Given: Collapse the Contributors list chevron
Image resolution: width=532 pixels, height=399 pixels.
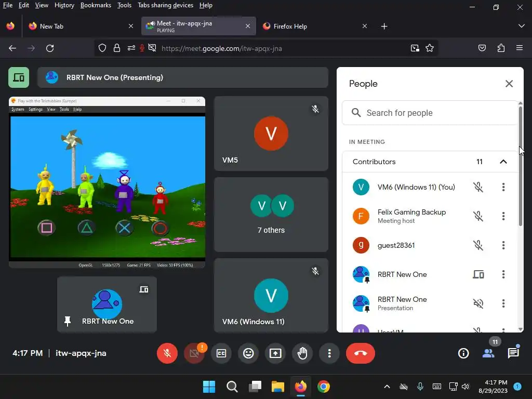Looking at the screenshot, I should (503, 162).
